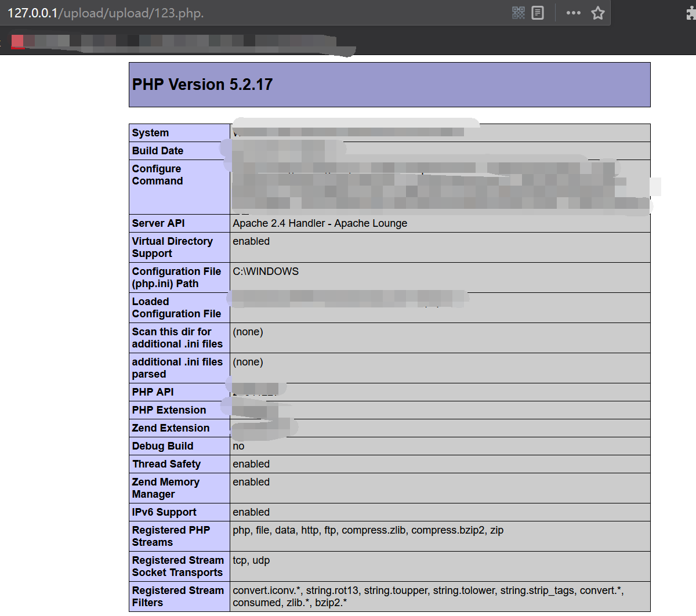Click (none) in additional .ini files parsed
The width and height of the screenshot is (696, 616).
tap(248, 362)
